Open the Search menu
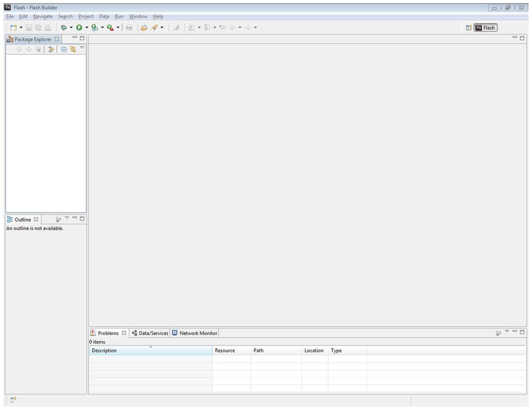532x410 pixels. (65, 16)
